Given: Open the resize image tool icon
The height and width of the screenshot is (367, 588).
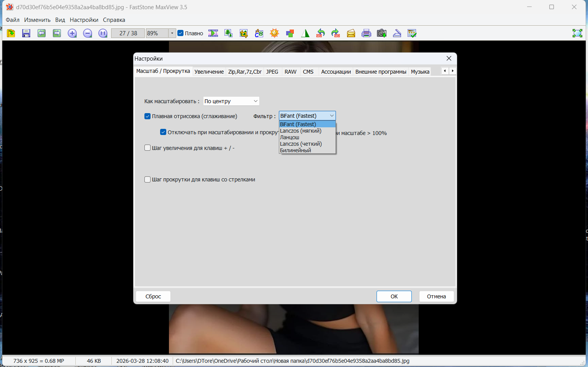Looking at the screenshot, I should coord(228,33).
